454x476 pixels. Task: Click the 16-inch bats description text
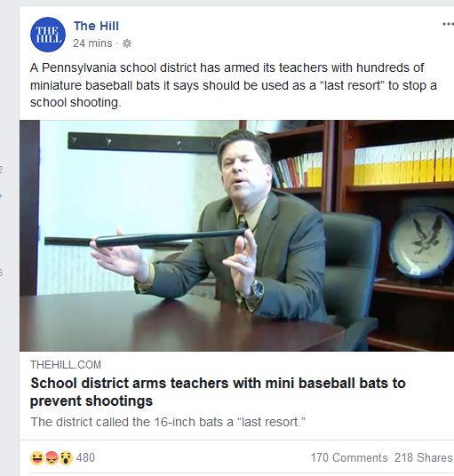tap(168, 422)
